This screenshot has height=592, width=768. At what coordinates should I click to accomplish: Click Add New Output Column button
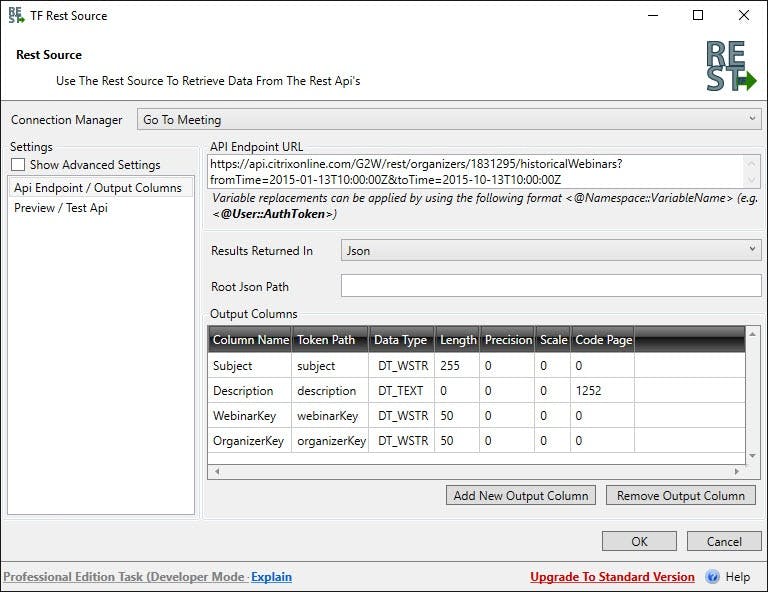click(x=520, y=495)
